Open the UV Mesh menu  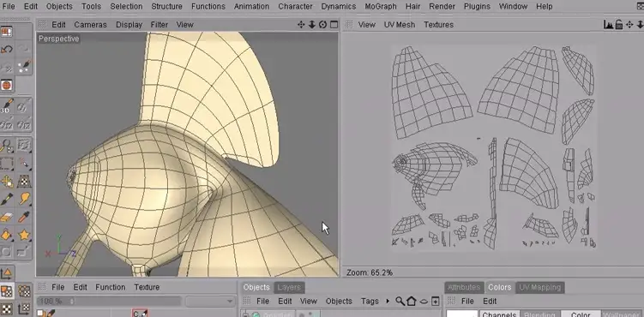click(x=400, y=25)
